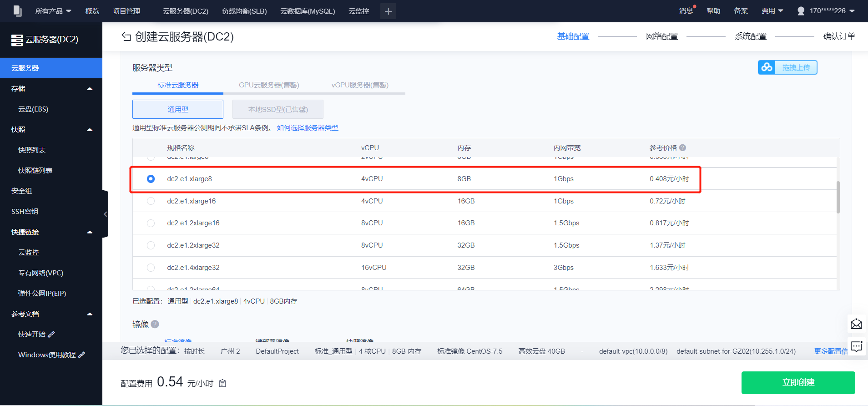Switch to 标准云服务器 tab

coord(178,85)
